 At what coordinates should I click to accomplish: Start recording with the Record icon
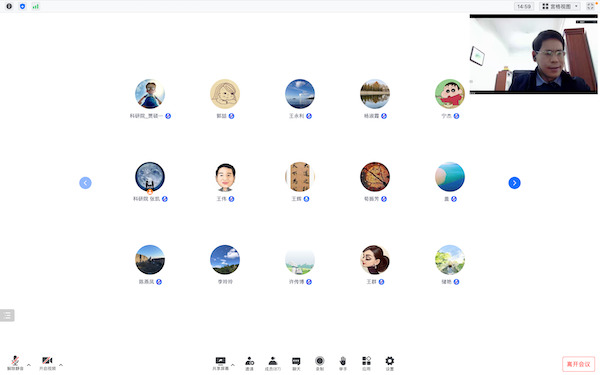pos(320,363)
